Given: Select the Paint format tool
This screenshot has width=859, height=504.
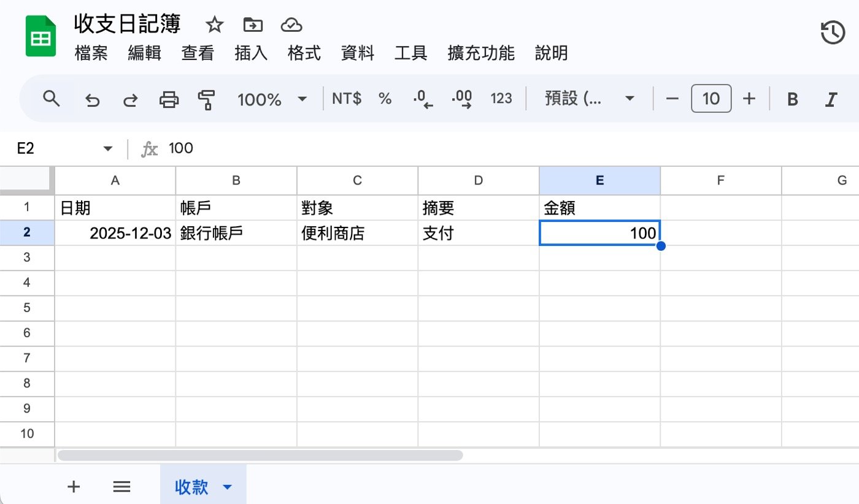Looking at the screenshot, I should [207, 98].
